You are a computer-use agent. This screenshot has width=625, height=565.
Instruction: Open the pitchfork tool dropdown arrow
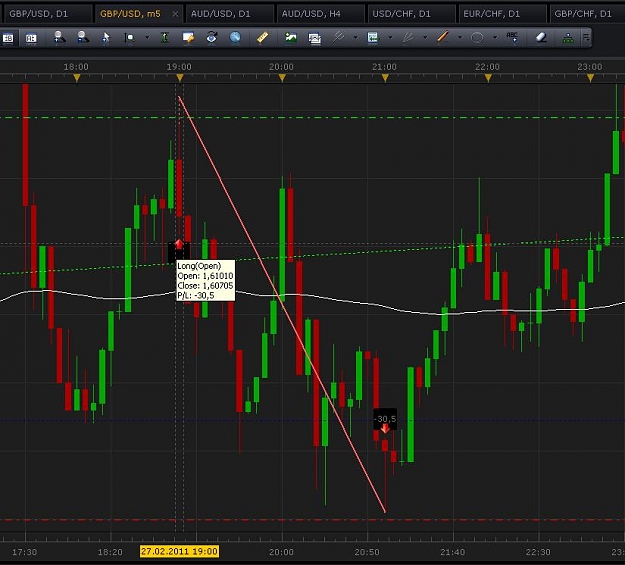click(x=356, y=37)
